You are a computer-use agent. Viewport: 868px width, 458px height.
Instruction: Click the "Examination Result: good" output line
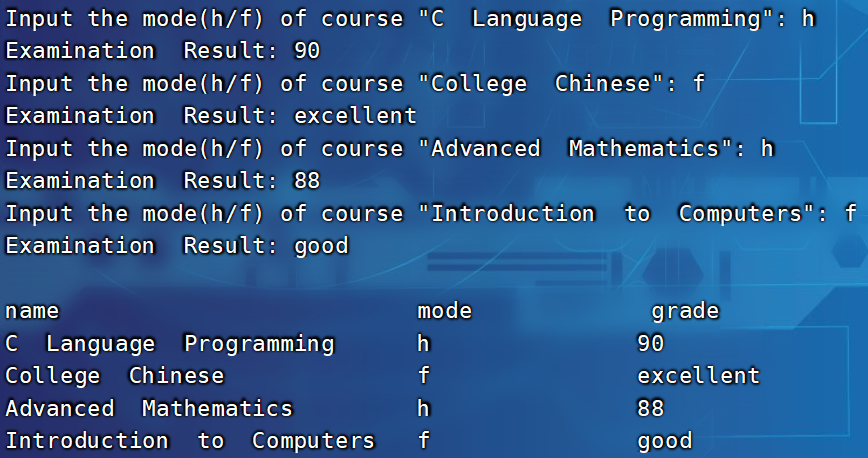point(177,246)
